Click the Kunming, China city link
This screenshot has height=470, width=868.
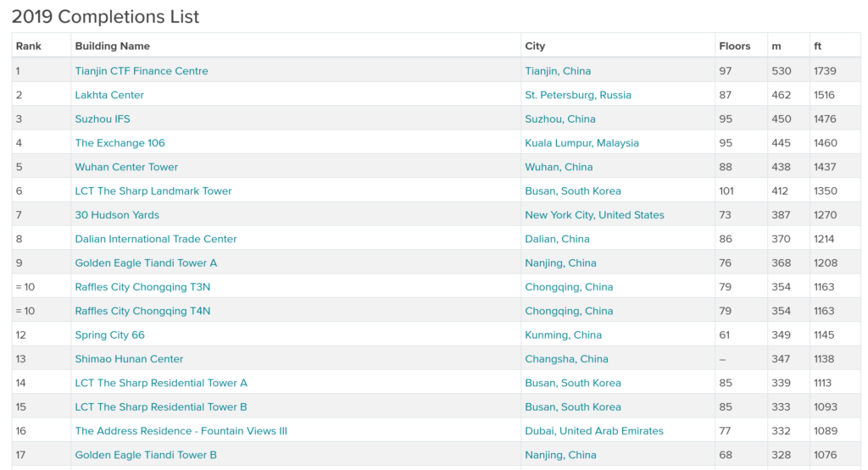564,335
